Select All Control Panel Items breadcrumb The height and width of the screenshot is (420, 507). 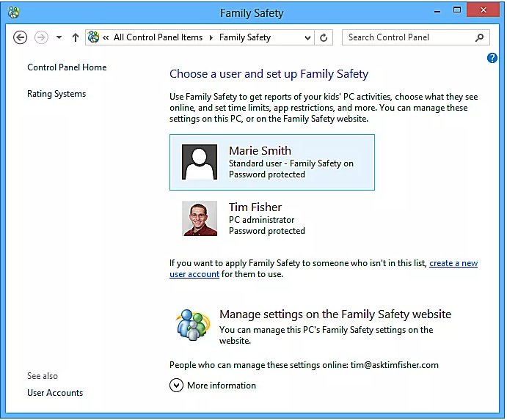coord(158,37)
